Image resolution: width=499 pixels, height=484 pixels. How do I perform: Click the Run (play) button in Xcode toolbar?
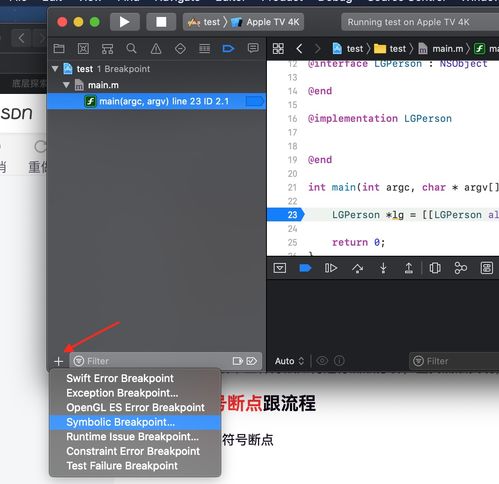(x=125, y=22)
